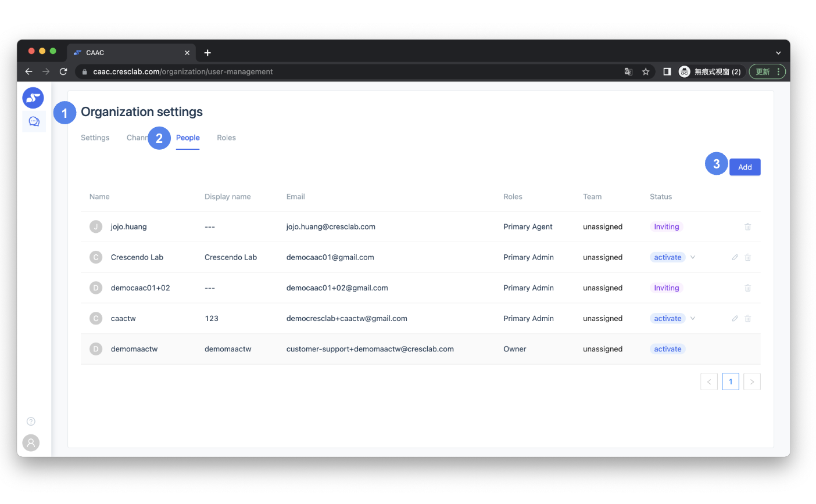
Task: Delete the jojo.huang user with trash icon
Action: pos(748,227)
